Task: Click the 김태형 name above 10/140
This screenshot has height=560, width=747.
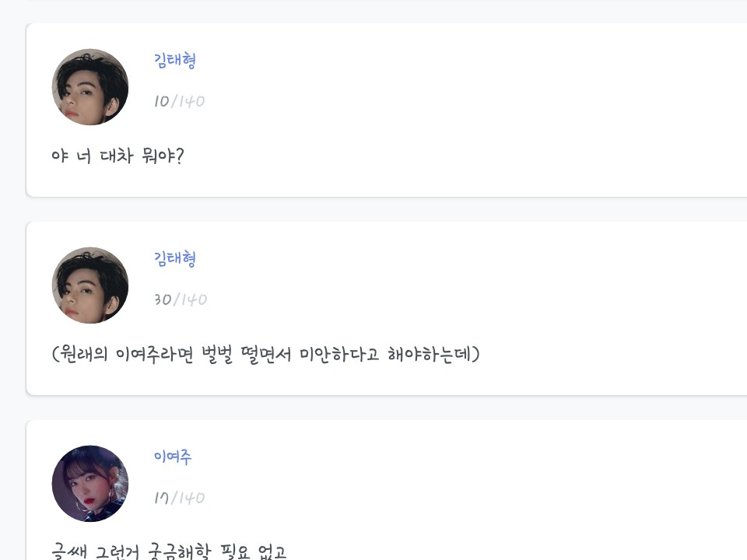Action: pyautogui.click(x=175, y=61)
